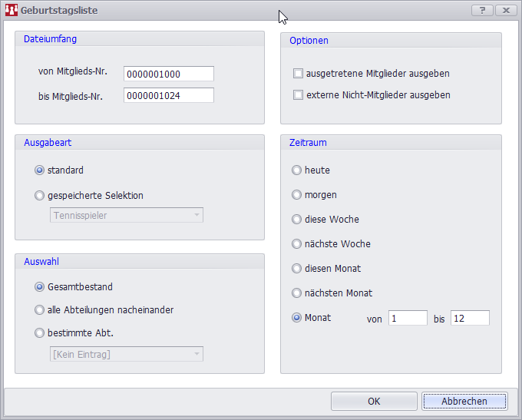
Task: Click the 'von Mitglieds-Nr.' input field
Action: click(x=168, y=74)
